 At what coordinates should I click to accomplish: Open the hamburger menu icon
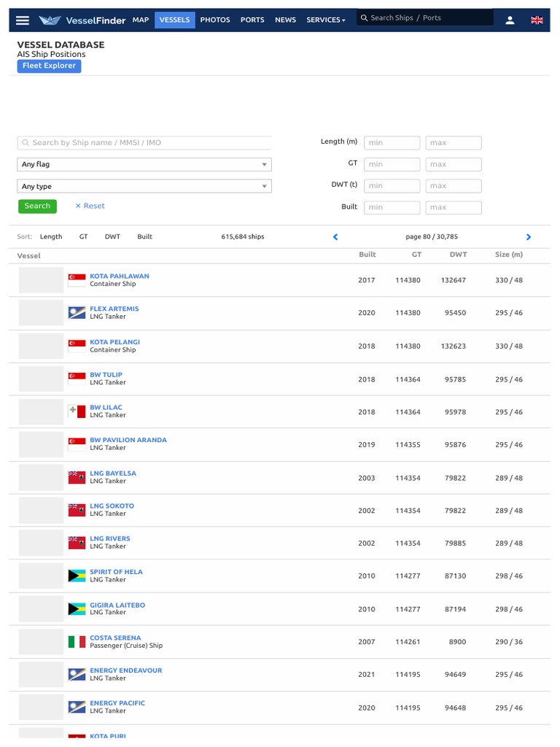tap(23, 20)
